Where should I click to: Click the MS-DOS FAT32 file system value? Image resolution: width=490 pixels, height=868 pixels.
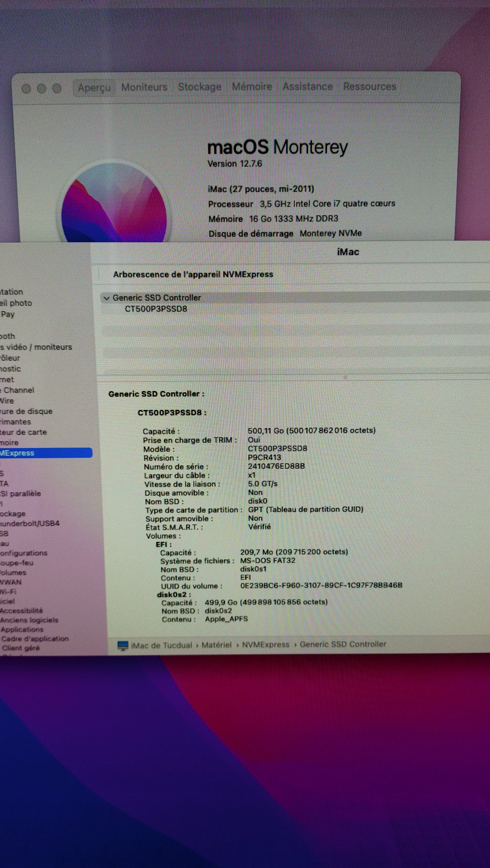(268, 560)
